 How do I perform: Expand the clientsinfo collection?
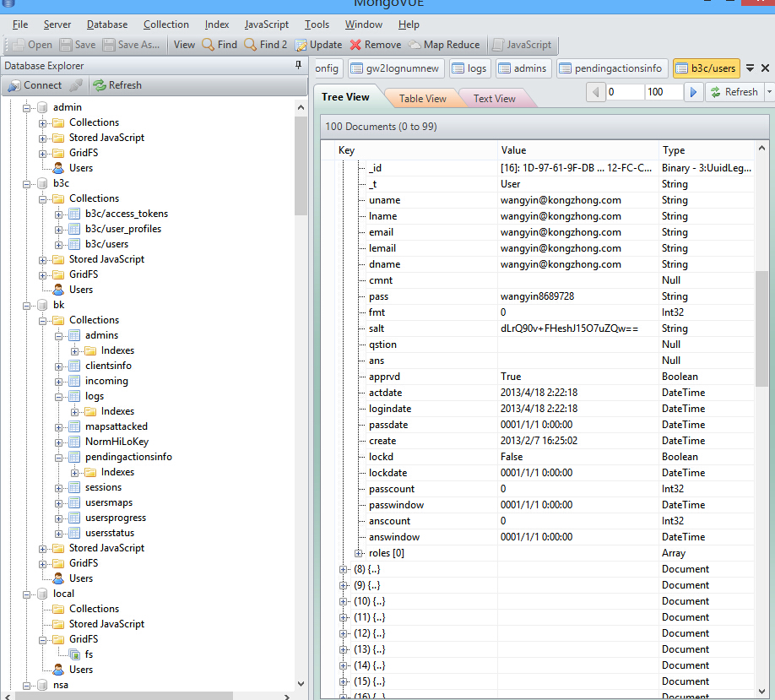point(58,366)
